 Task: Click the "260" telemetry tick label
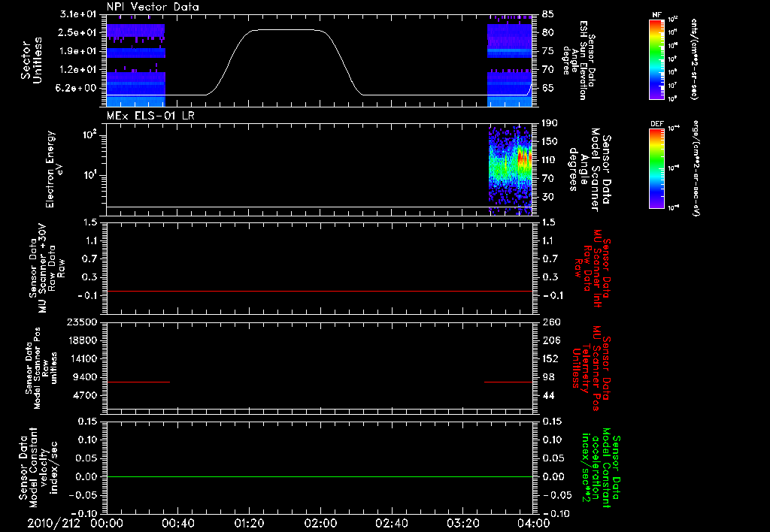pos(551,322)
